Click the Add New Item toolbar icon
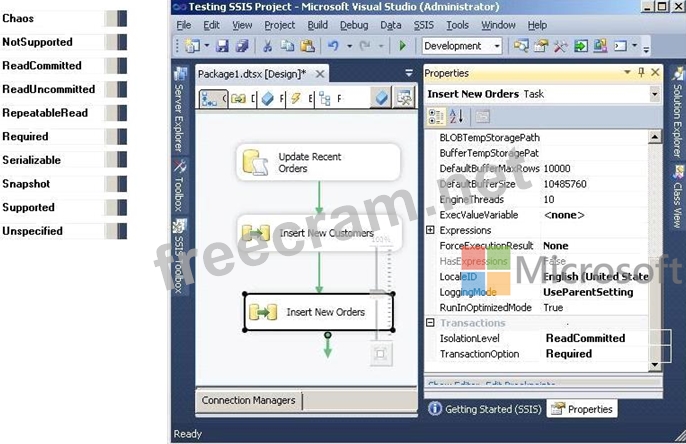 (192, 46)
